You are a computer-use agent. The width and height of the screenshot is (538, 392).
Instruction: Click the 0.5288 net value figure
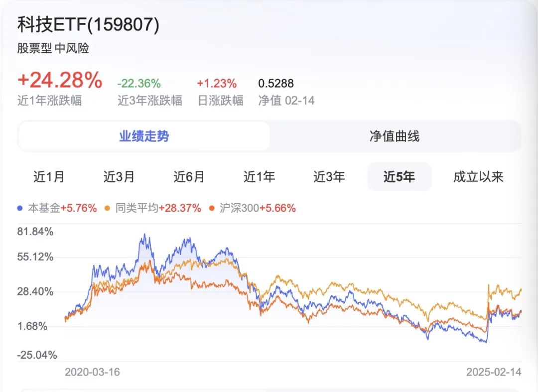pyautogui.click(x=276, y=83)
